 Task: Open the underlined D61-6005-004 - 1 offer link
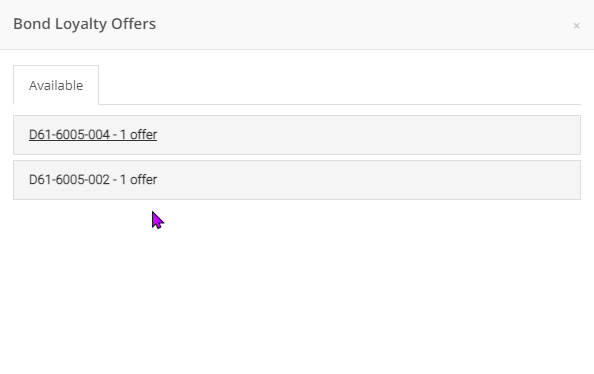click(93, 135)
